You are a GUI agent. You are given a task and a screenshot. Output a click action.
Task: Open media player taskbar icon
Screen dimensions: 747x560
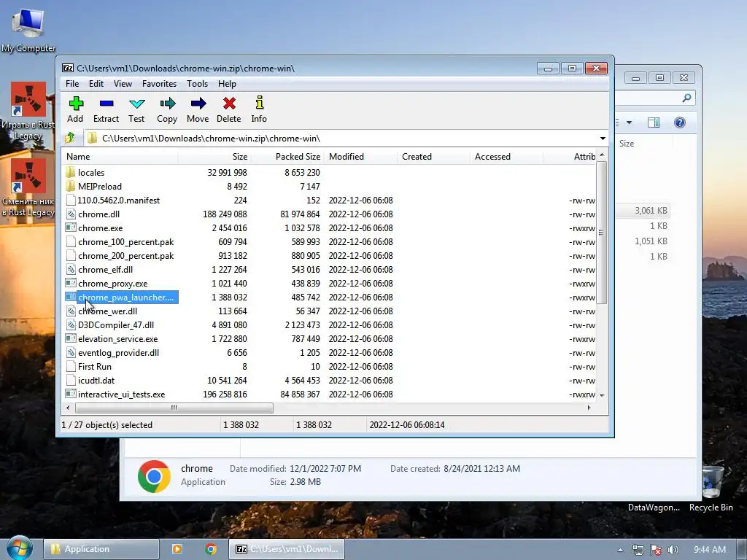pyautogui.click(x=177, y=549)
